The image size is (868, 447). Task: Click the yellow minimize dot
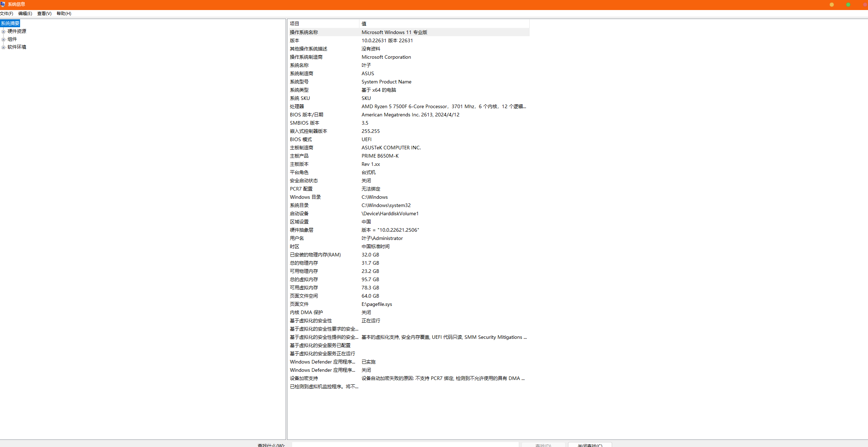(x=831, y=5)
